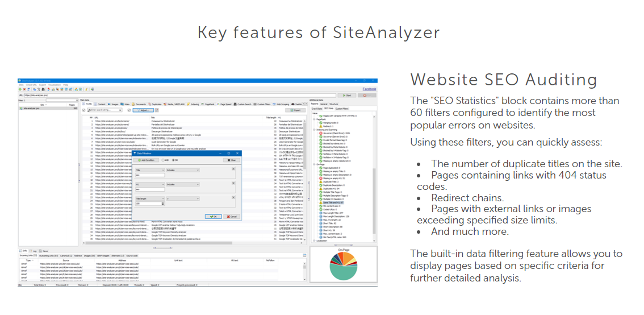Screen dimensions: 644x315
Task: Confirm filter with OK button
Action: click(213, 216)
